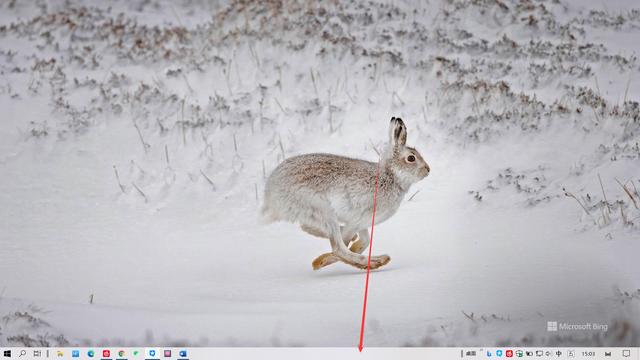Open the red app taskbar icon

(x=106, y=353)
